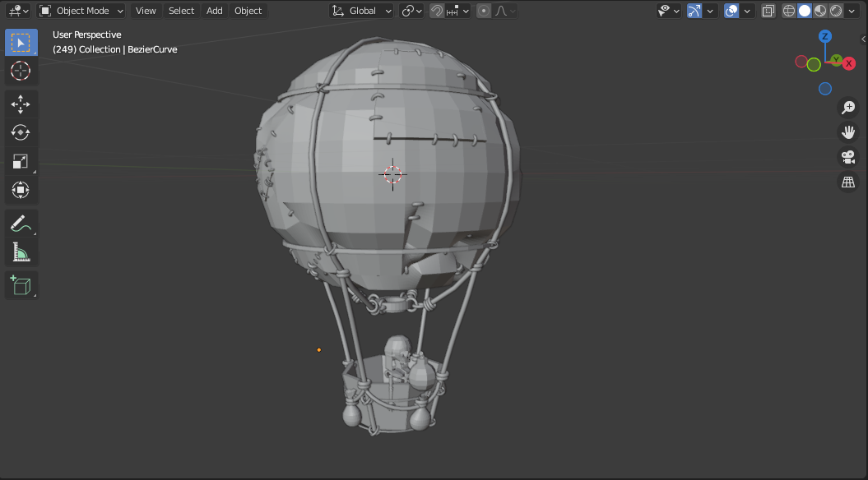The width and height of the screenshot is (868, 480).
Task: Click the X axis on navigation gizmo
Action: coord(848,63)
